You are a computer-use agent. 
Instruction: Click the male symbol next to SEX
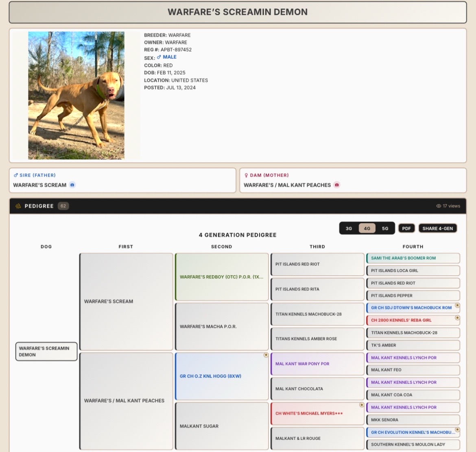159,57
